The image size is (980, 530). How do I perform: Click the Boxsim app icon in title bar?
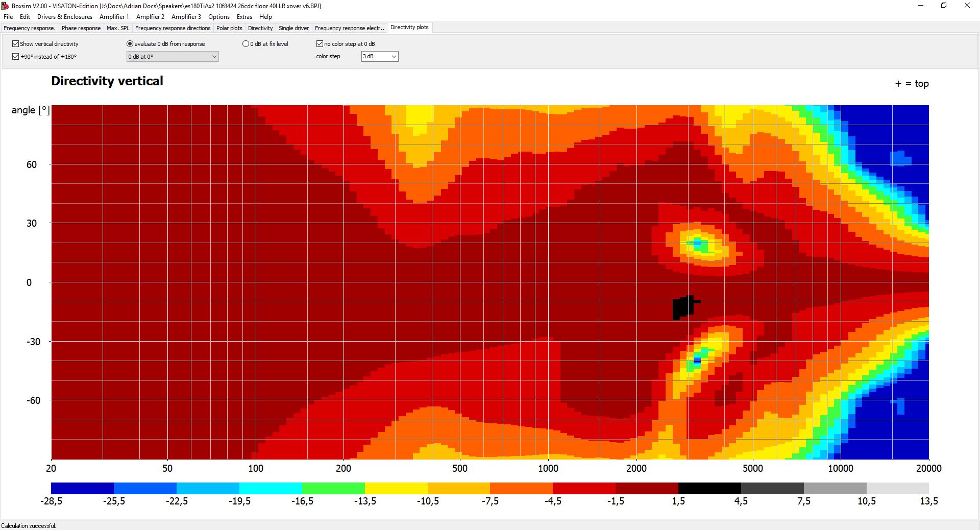(5, 6)
